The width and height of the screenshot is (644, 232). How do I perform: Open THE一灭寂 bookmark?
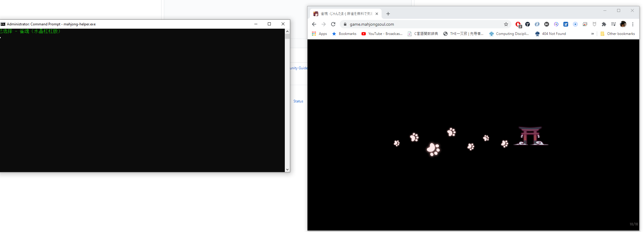pos(463,34)
